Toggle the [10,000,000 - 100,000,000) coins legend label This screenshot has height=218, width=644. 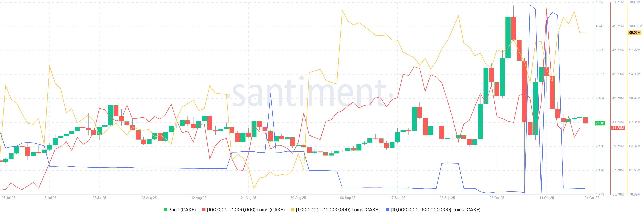pyautogui.click(x=436, y=210)
